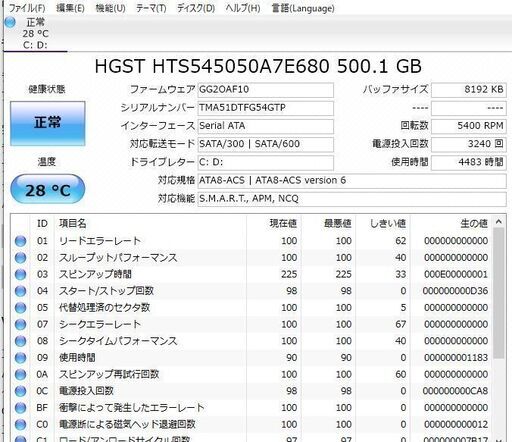Open the 機能(U) menu
The width and height of the screenshot is (512, 442).
[x=110, y=8]
